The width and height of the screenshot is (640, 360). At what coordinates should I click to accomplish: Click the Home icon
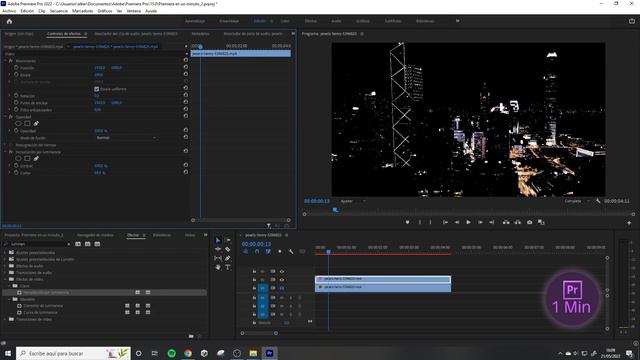coord(9,21)
